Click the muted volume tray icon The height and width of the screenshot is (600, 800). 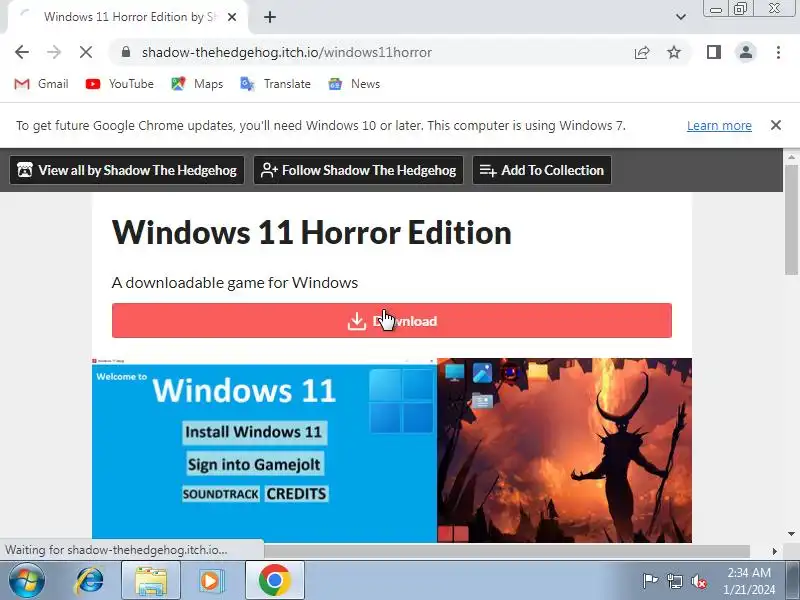(x=699, y=581)
